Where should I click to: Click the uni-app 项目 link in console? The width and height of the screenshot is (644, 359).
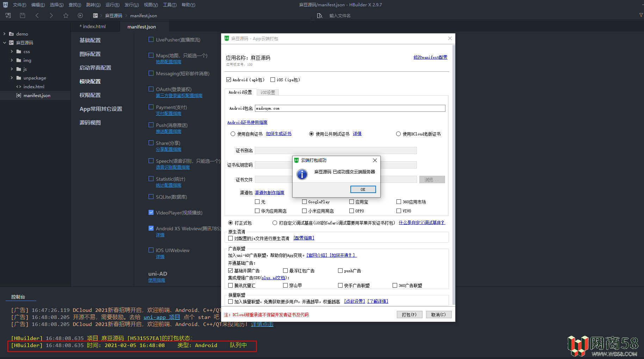tap(162, 317)
